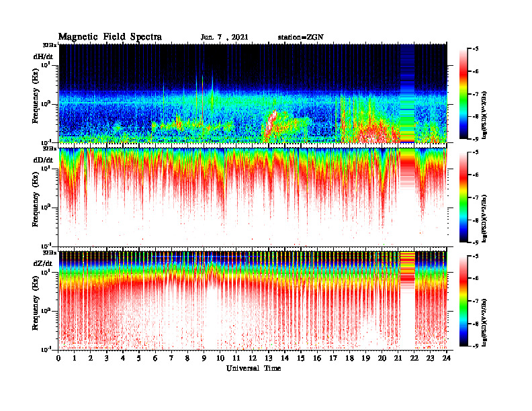Screen dimensions: 532x411
Task: Click the 10^1 frequency tick of dD/dt panel
Action: (x=46, y=168)
